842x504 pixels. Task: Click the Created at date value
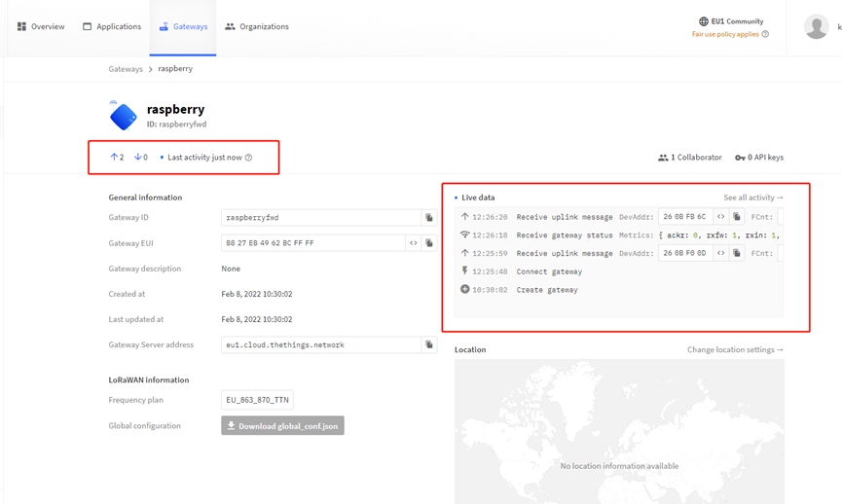point(257,294)
